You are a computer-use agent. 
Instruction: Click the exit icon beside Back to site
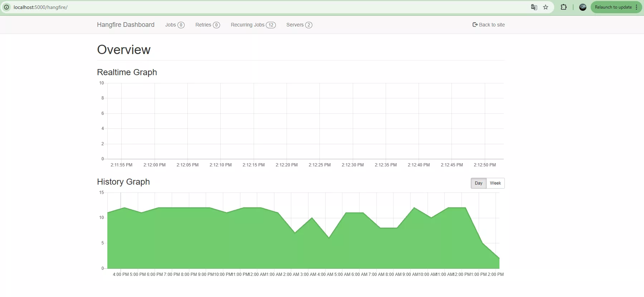(x=475, y=25)
